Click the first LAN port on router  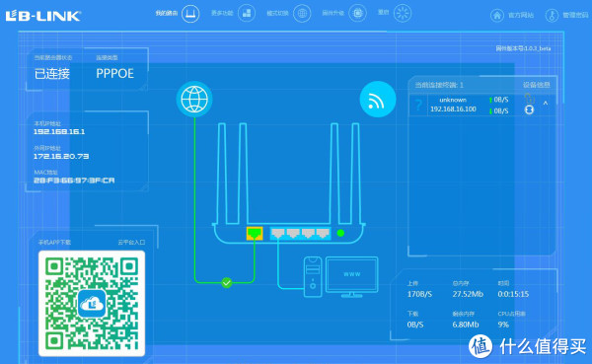(x=278, y=234)
